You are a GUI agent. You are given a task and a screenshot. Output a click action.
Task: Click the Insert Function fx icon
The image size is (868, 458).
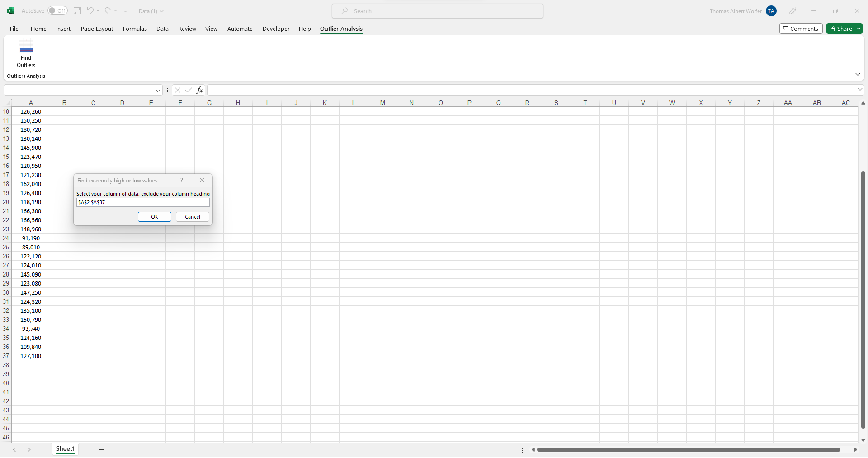199,90
